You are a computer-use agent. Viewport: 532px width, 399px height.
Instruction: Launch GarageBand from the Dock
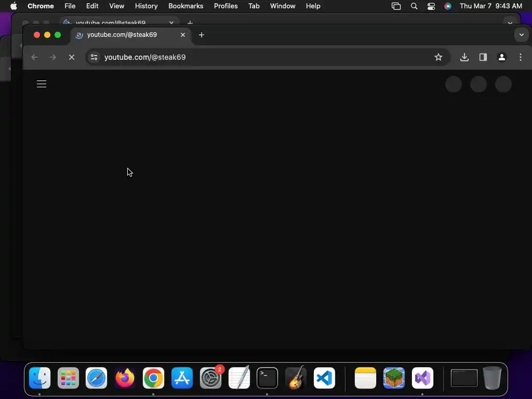(296, 378)
